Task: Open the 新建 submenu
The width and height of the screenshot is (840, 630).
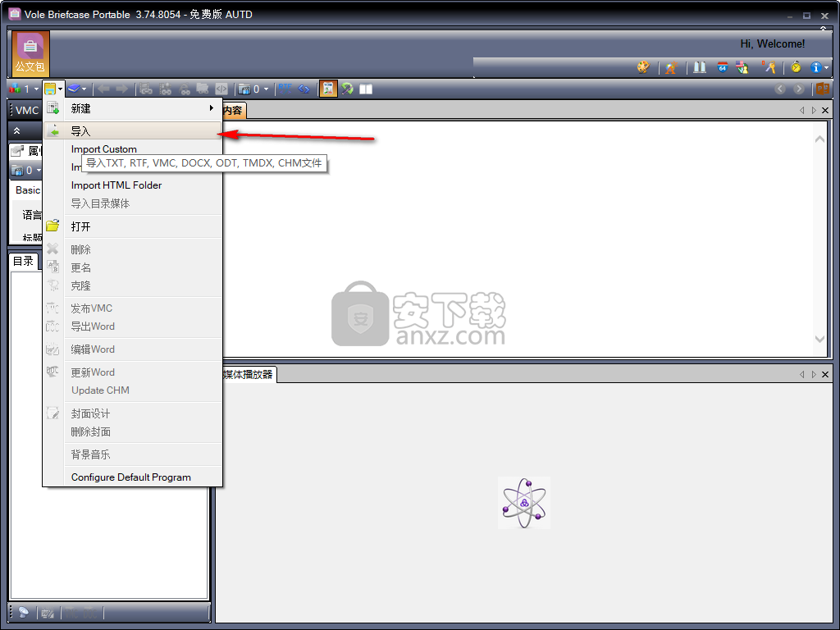Action: [132, 109]
